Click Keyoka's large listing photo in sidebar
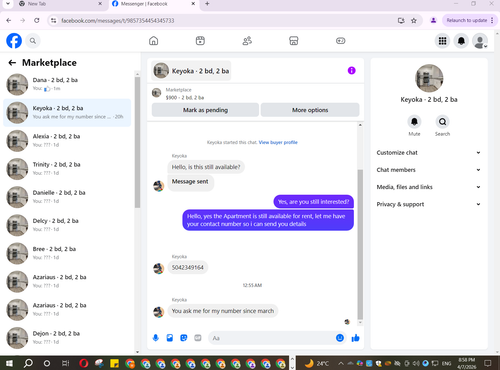Viewport: 500px width, 370px height. [x=429, y=78]
